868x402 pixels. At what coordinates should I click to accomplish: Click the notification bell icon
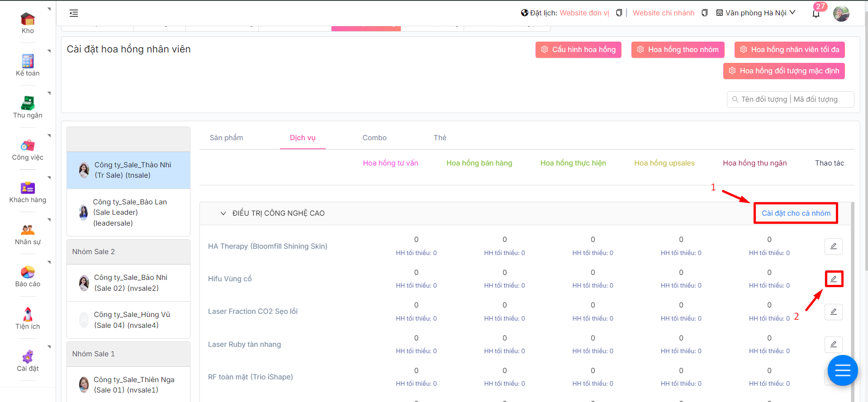816,14
